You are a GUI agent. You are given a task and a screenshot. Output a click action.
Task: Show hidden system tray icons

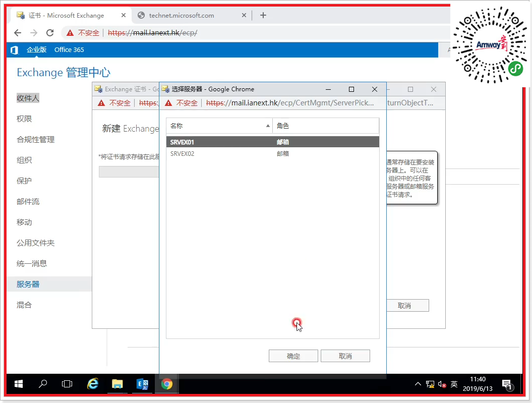coord(418,384)
